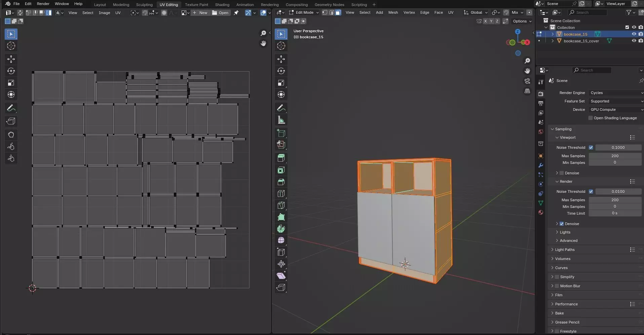Screen dimensions: 644x335
Task: Select the Annotate tool in UV editor
Action: click(x=11, y=108)
